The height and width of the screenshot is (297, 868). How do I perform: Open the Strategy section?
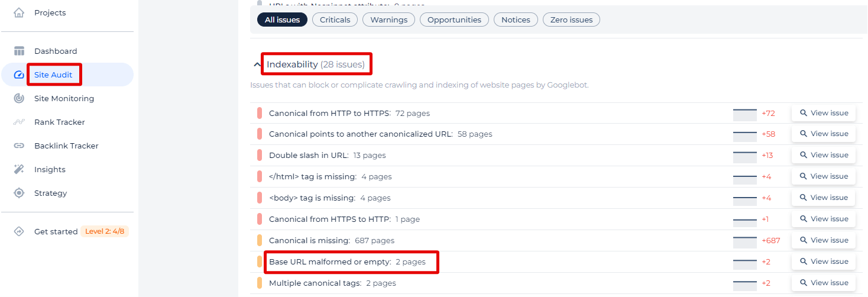pyautogui.click(x=50, y=193)
